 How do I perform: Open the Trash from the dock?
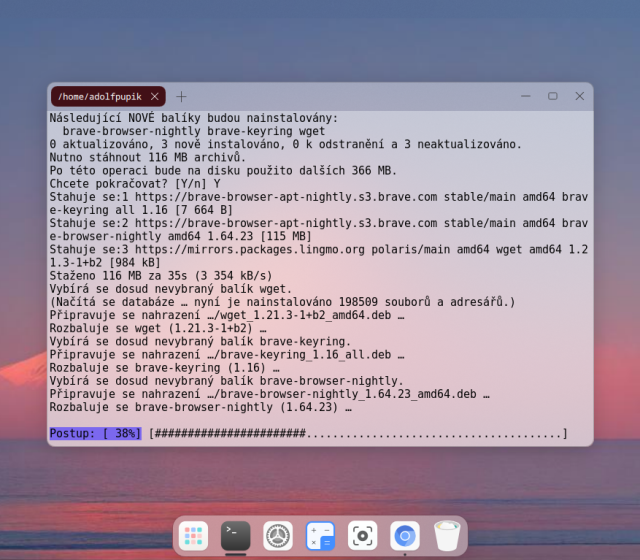447,536
